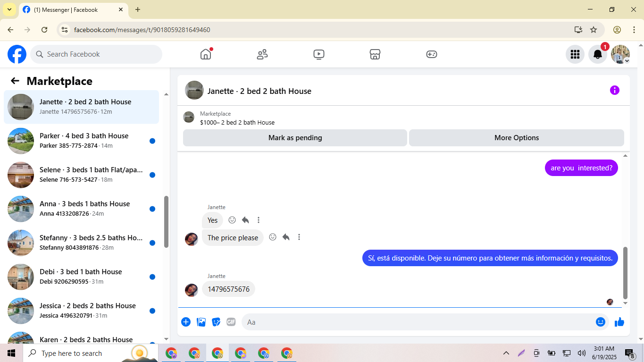Click the "are you interested?" message bubble

point(581,168)
